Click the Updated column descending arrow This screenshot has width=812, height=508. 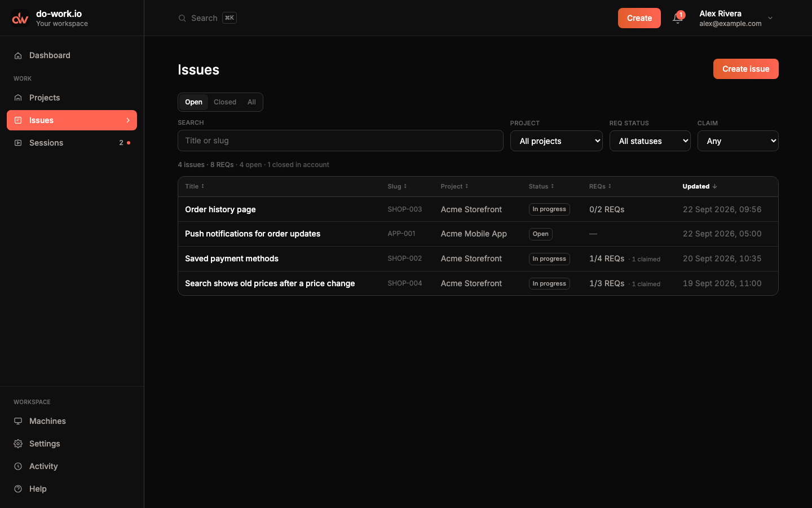click(715, 186)
